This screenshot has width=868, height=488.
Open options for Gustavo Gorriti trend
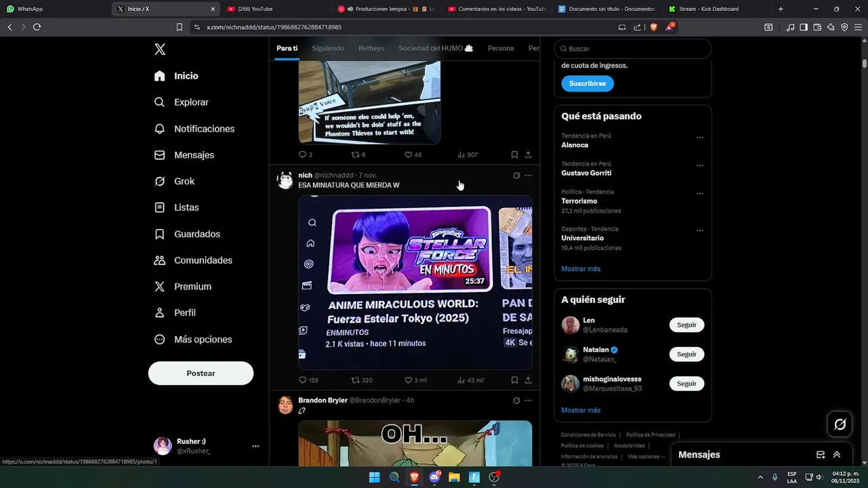(x=700, y=165)
